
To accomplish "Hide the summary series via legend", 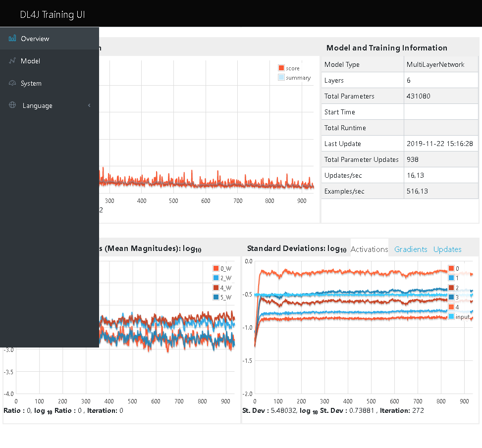I will click(x=296, y=78).
